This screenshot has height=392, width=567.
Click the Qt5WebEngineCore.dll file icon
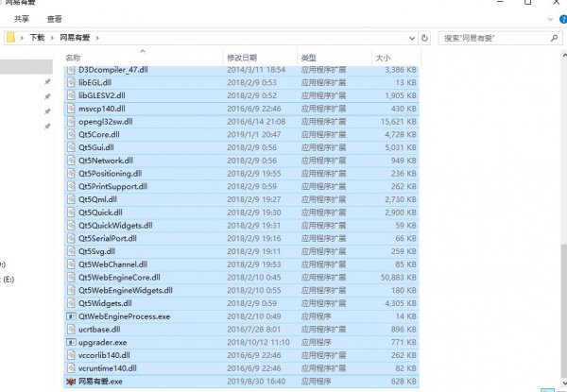(x=71, y=278)
